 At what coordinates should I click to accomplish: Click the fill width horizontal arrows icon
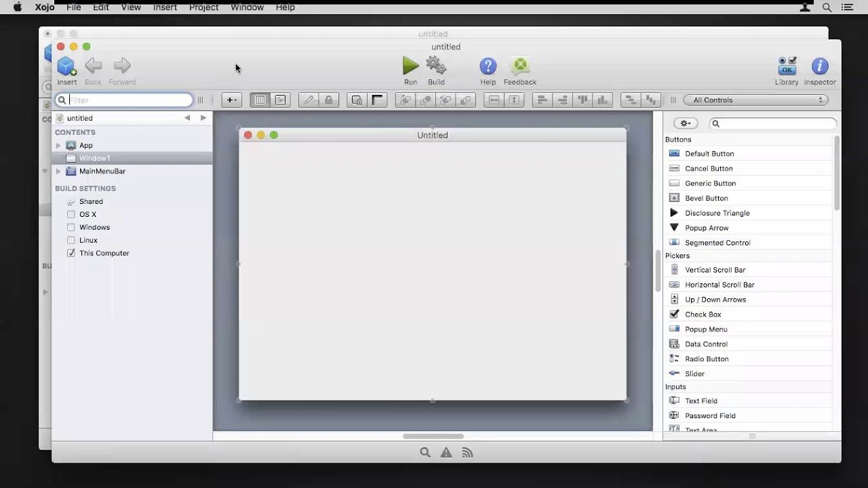point(494,100)
